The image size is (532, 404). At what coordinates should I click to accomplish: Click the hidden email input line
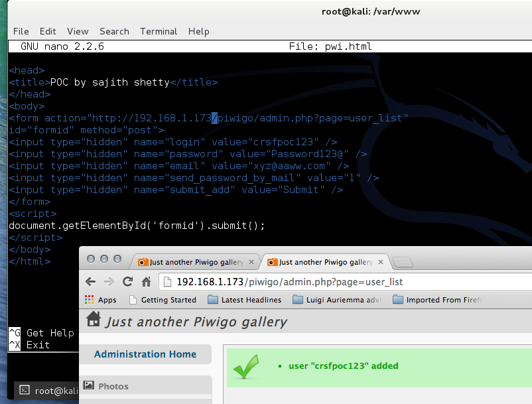pyautogui.click(x=179, y=166)
